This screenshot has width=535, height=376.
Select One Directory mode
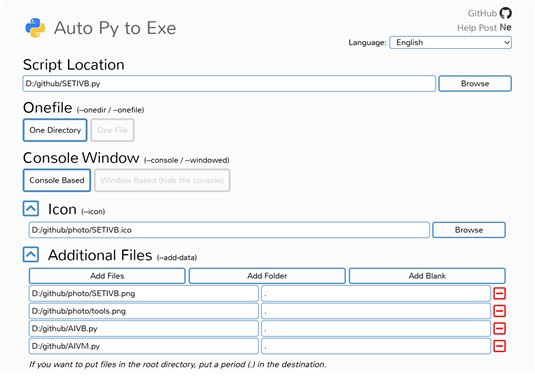pyautogui.click(x=55, y=130)
